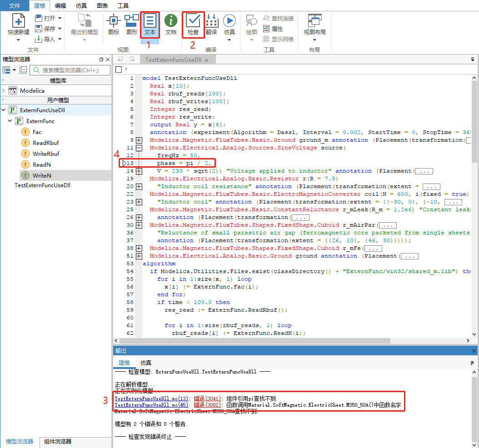The height and width of the screenshot is (448, 479).
Task: Open the 打开 dropdown arrow
Action: tap(60, 18)
